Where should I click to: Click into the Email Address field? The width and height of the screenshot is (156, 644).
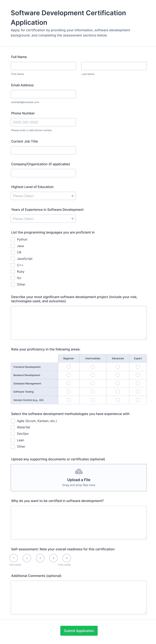[x=43, y=94]
